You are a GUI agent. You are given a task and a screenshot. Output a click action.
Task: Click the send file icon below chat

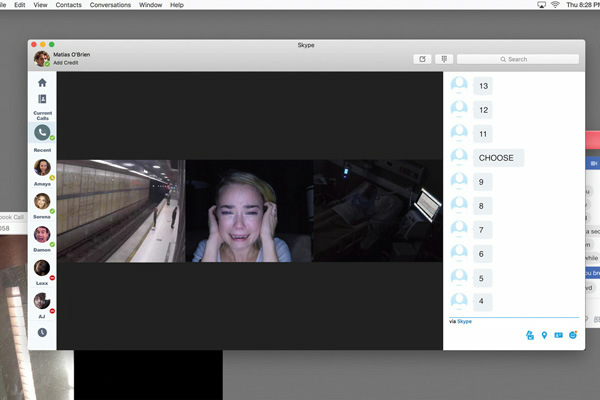528,335
